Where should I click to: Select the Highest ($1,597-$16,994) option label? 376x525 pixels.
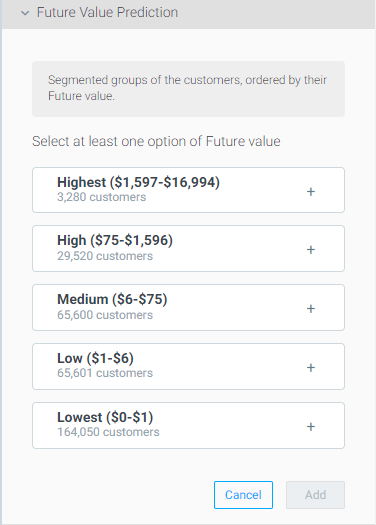click(x=138, y=182)
